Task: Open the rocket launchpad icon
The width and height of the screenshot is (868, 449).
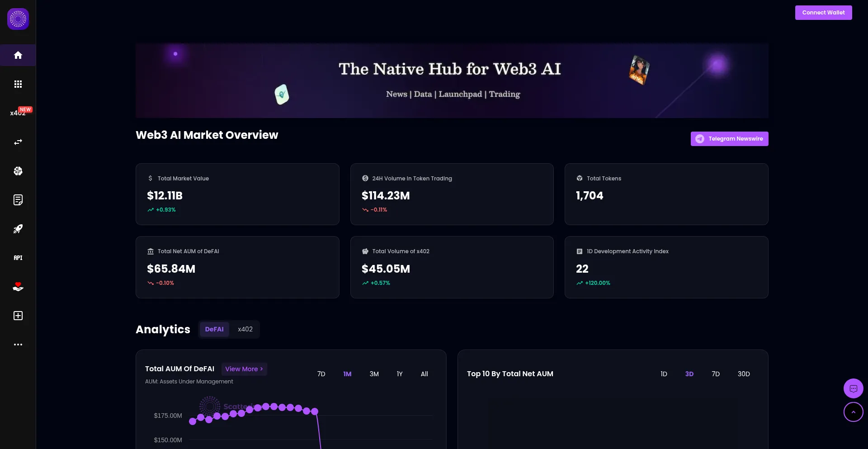Action: point(18,229)
